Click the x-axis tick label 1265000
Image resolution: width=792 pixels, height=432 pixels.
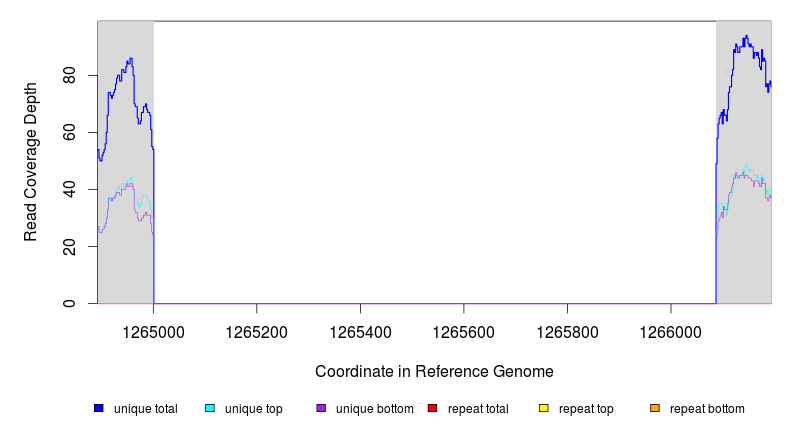click(x=154, y=330)
